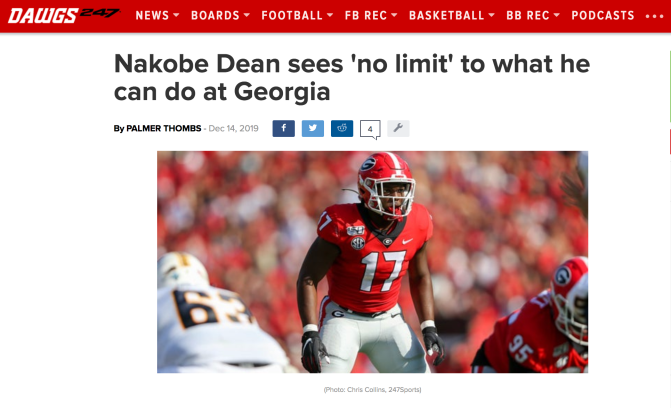Open the Nakobe Dean article photo
Screen dimensions: 671x408
[372, 262]
